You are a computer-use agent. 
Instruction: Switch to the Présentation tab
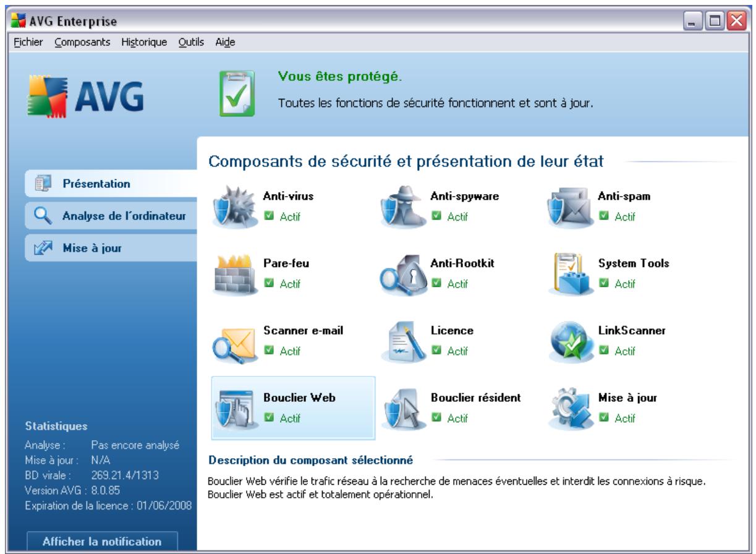[111, 184]
